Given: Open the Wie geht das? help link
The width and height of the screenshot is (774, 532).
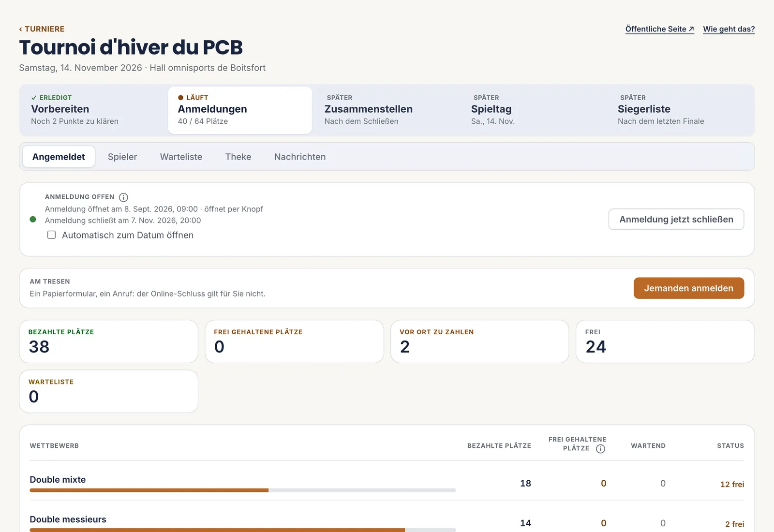Looking at the screenshot, I should [x=729, y=29].
